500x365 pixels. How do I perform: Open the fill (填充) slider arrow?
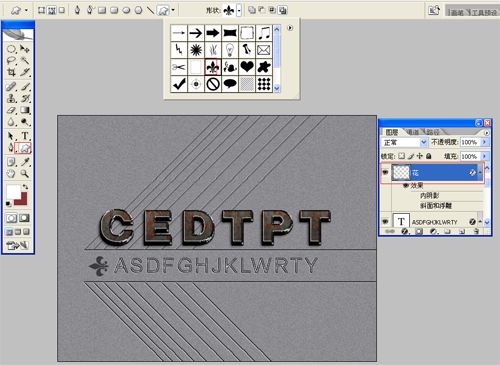pyautogui.click(x=484, y=156)
